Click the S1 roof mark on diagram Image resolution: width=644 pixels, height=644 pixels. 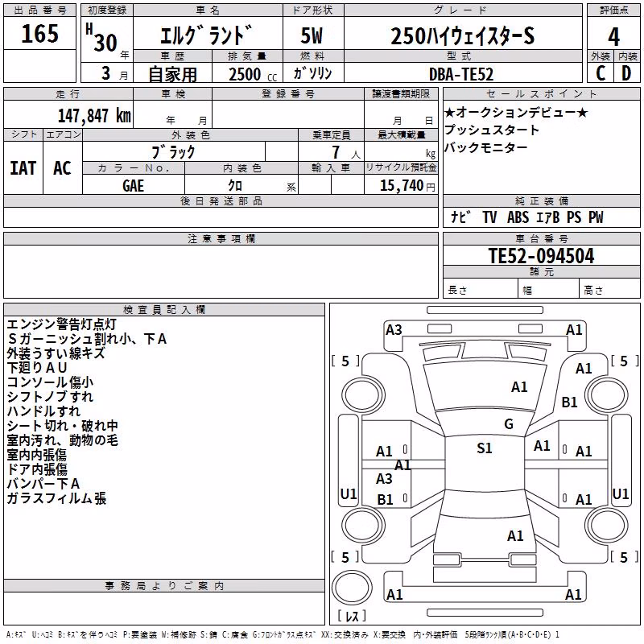pos(485,448)
